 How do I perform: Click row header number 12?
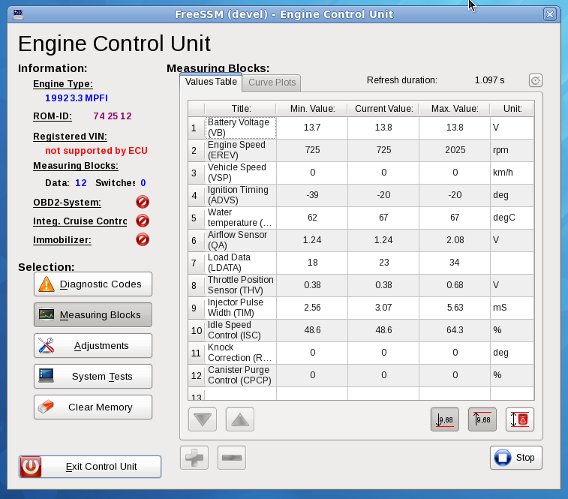196,375
